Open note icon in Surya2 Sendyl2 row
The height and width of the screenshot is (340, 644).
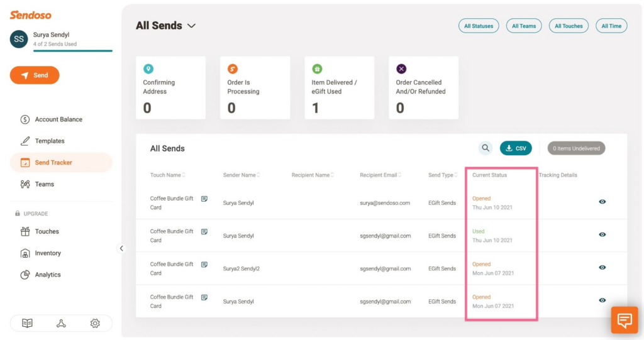tap(204, 265)
